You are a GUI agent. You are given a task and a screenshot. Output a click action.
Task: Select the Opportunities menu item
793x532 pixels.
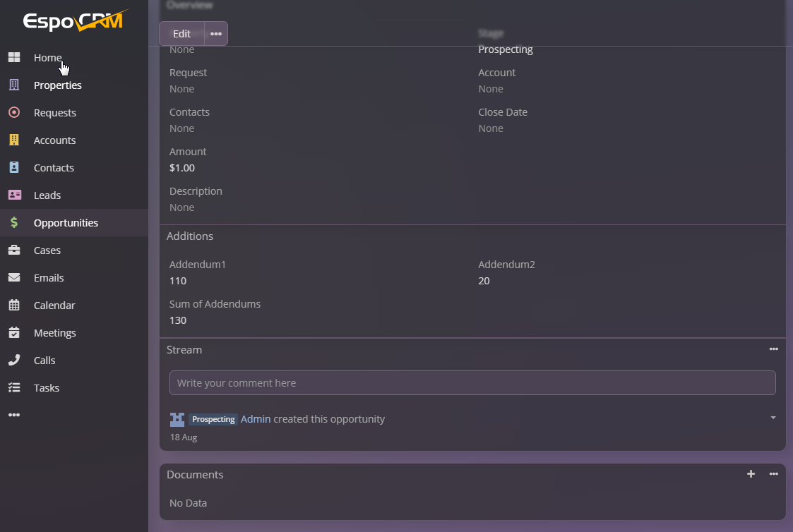coord(74,222)
